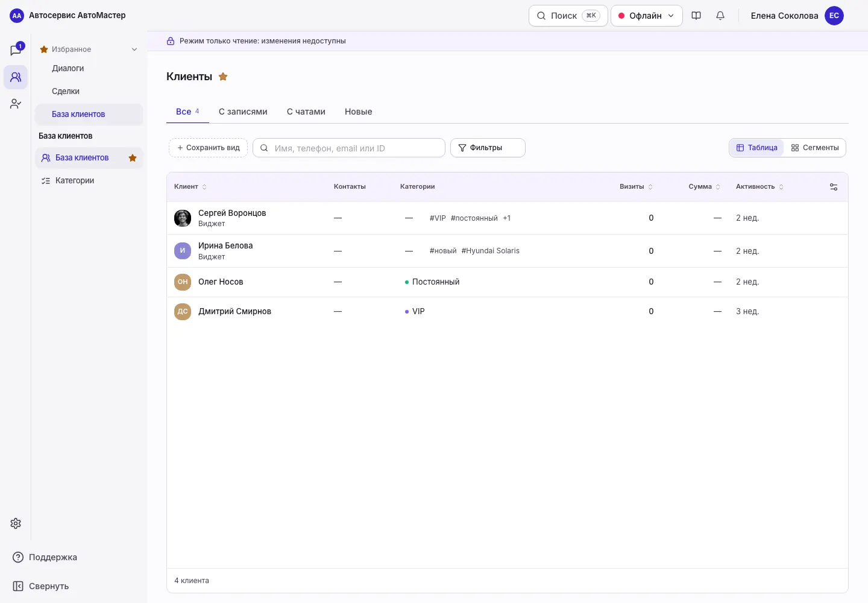This screenshot has height=603, width=868.
Task: Click the lock icon in the read-only banner
Action: (x=171, y=41)
